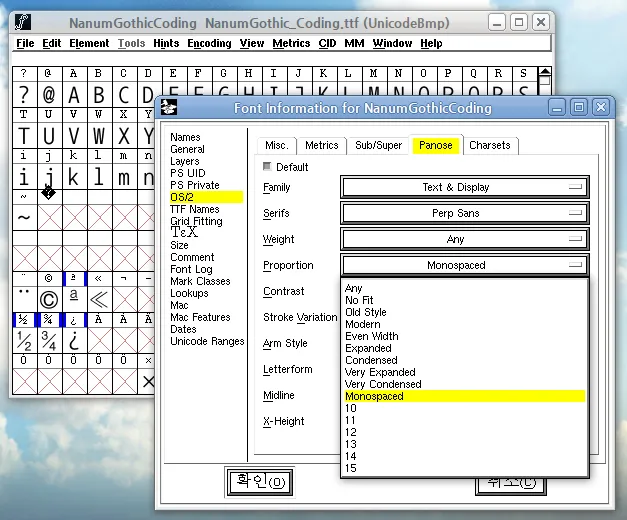Open the Mark Classes section
The width and height of the screenshot is (627, 520).
tap(200, 281)
